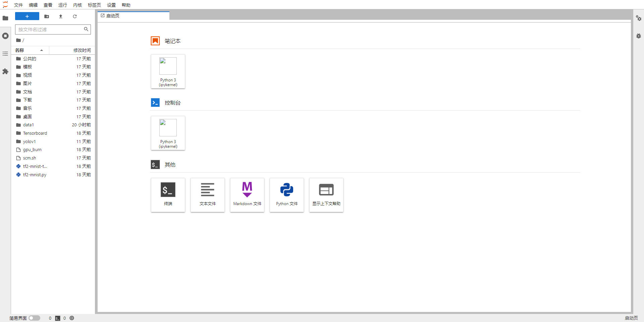The width and height of the screenshot is (644, 322).
Task: Click terminal count icon in status bar
Action: 58,318
